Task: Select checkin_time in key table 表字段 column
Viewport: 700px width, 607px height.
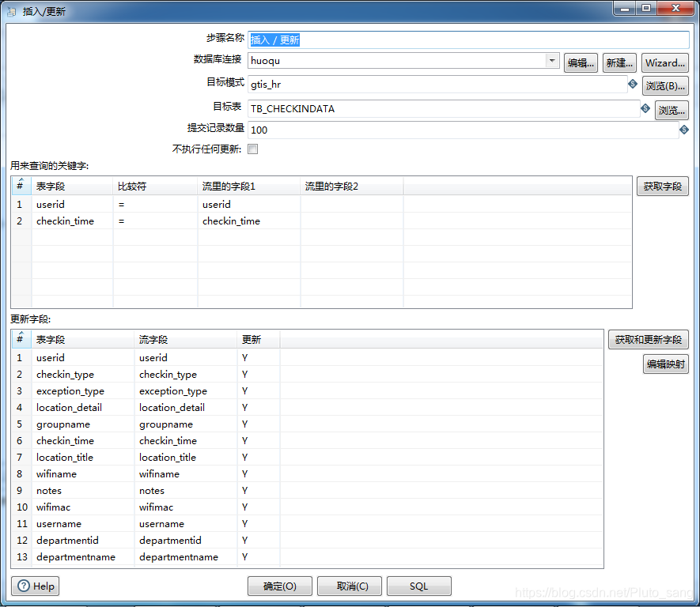Action: point(72,221)
